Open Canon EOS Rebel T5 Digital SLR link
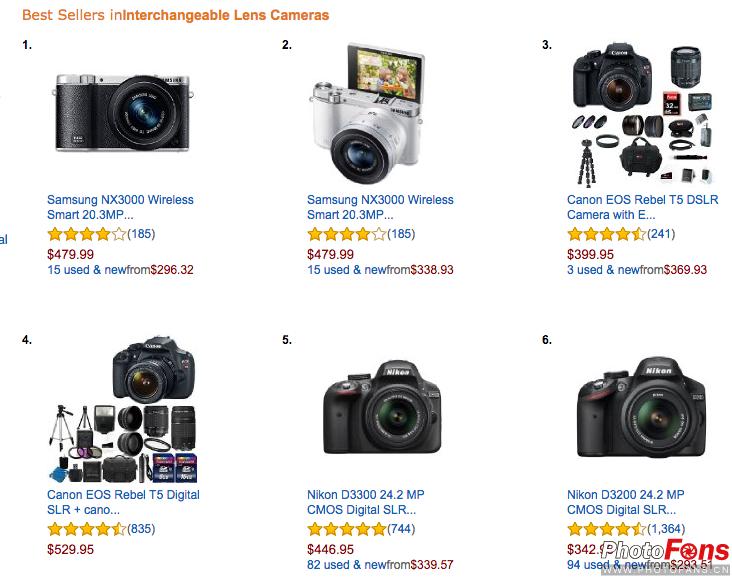The width and height of the screenshot is (732, 578). 123,502
